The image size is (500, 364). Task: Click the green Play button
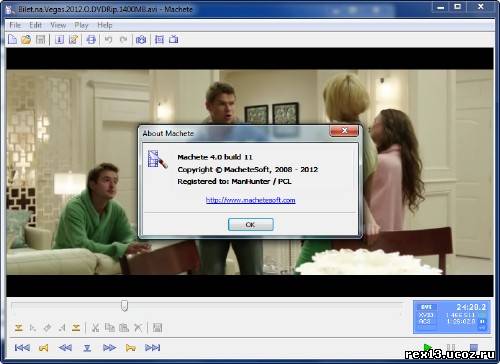point(428,347)
